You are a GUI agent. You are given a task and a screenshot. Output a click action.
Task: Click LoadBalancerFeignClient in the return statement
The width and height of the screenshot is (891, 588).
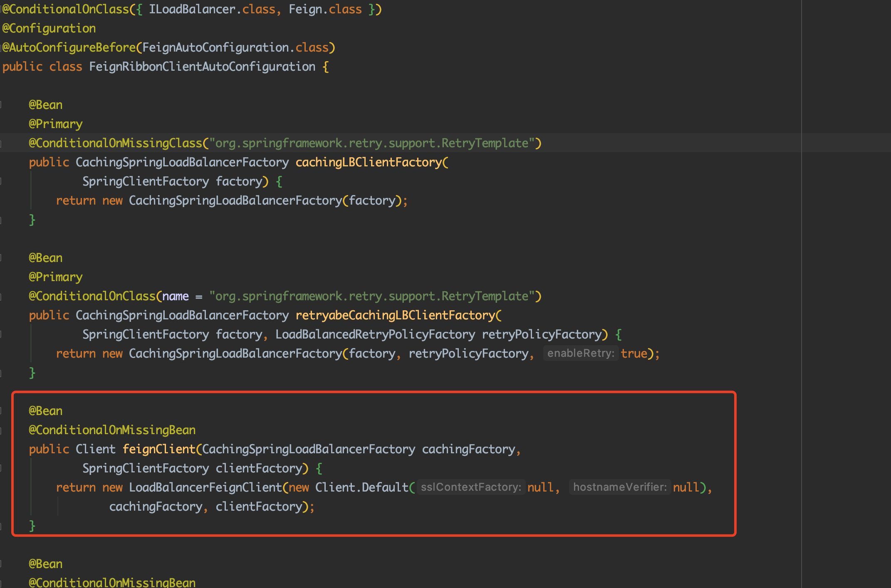click(205, 487)
